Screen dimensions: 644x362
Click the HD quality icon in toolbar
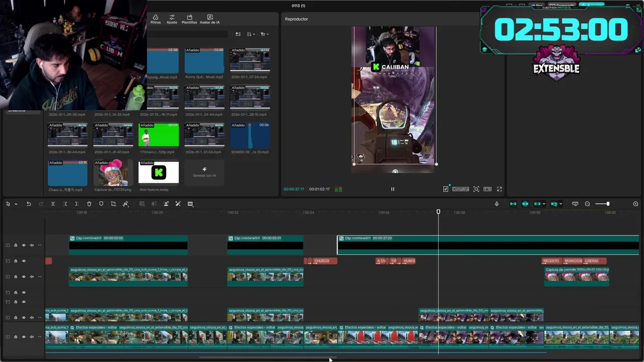point(190,204)
